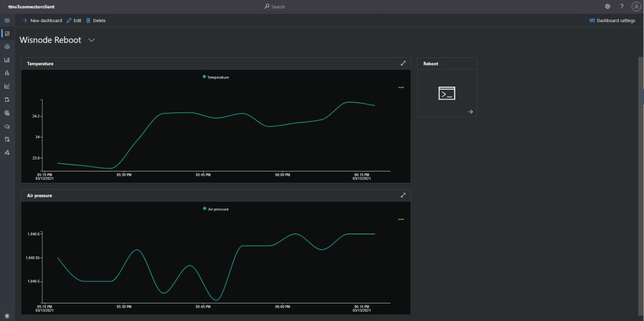This screenshot has width=644, height=321.
Task: Open Temperature chart ellipsis options menu
Action: tap(401, 87)
